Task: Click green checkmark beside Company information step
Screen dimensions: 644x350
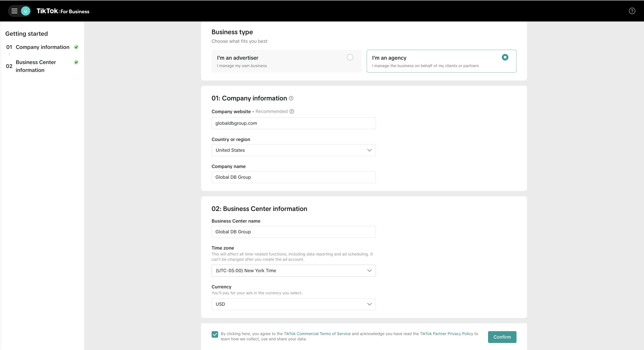Action: (x=76, y=47)
